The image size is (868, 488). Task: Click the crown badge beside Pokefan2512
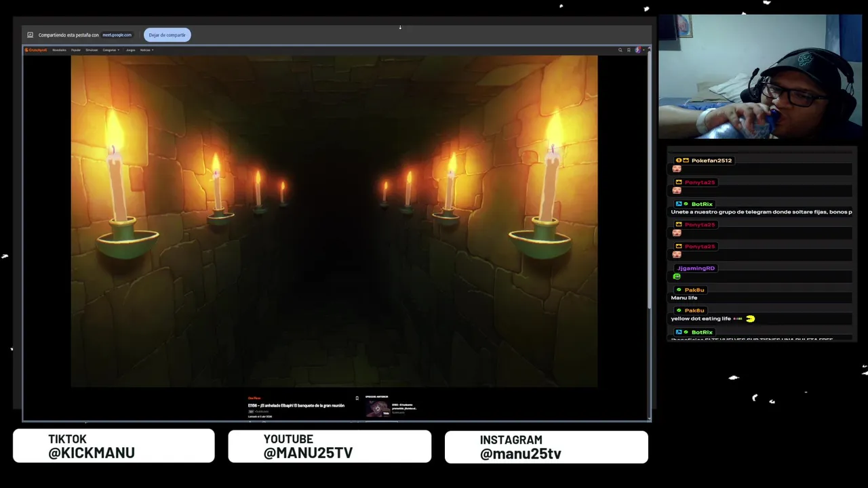pos(686,161)
